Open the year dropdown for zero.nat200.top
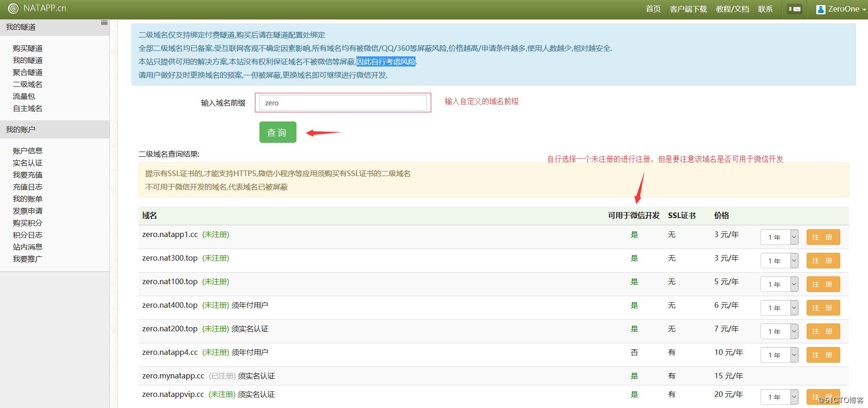Viewport: 868px width, 408px height. pos(779,331)
